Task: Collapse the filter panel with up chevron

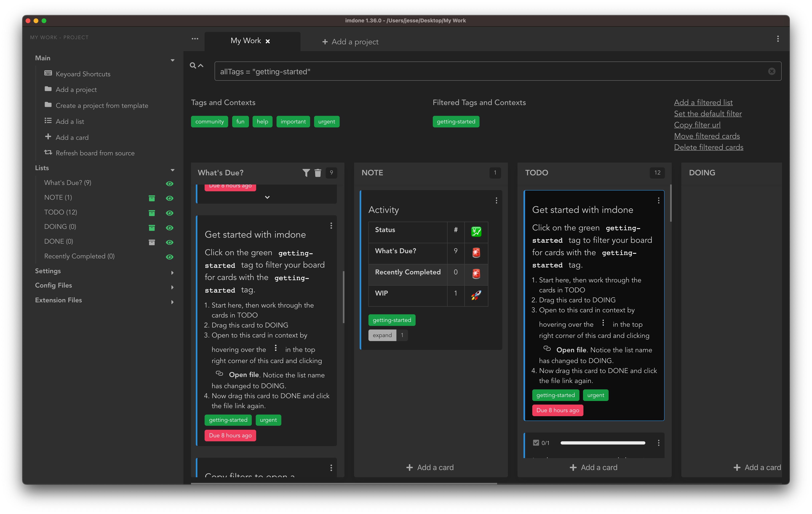Action: [201, 65]
